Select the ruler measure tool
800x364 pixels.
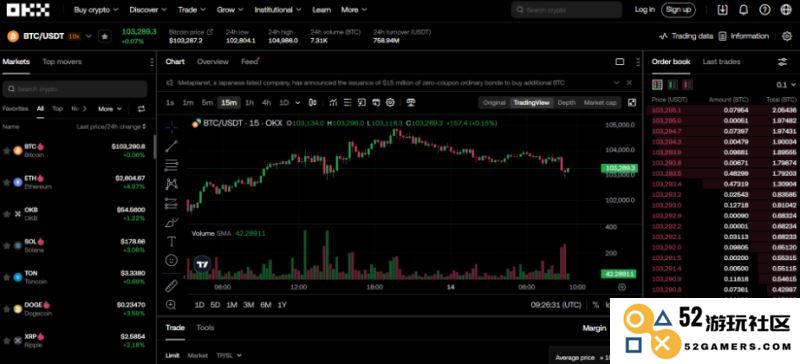click(171, 286)
